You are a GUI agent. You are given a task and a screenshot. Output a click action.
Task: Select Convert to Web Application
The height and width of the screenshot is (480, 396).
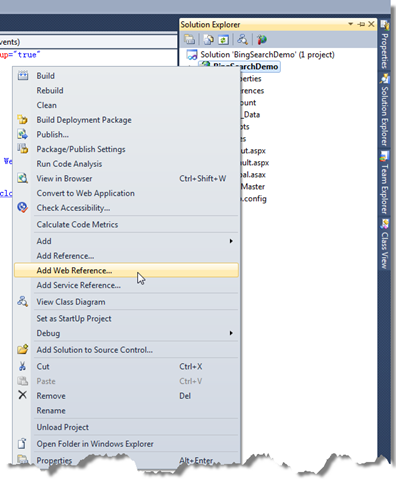coord(126,193)
